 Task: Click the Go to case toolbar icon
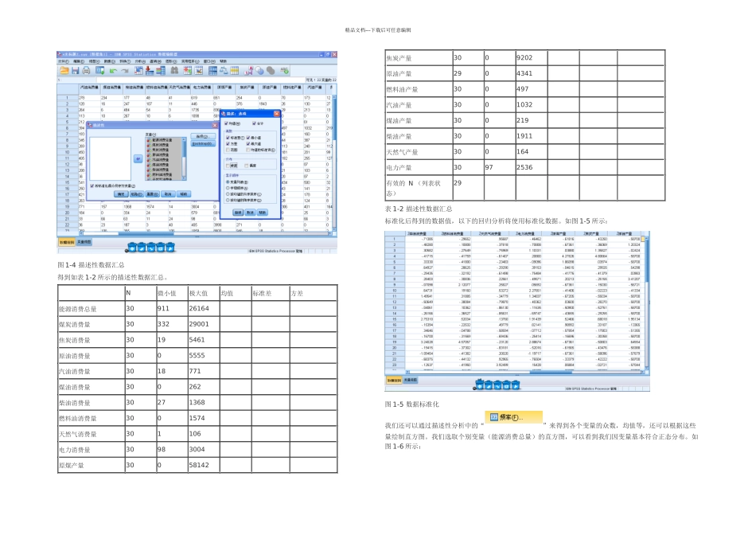138,70
